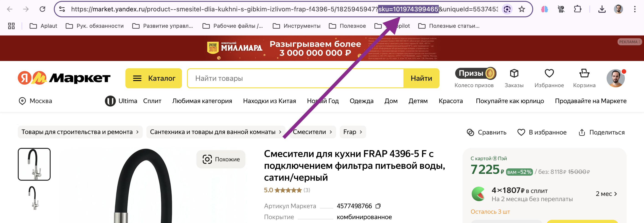This screenshot has width=644, height=223.
Task: Open the Дом category
Action: (x=391, y=101)
